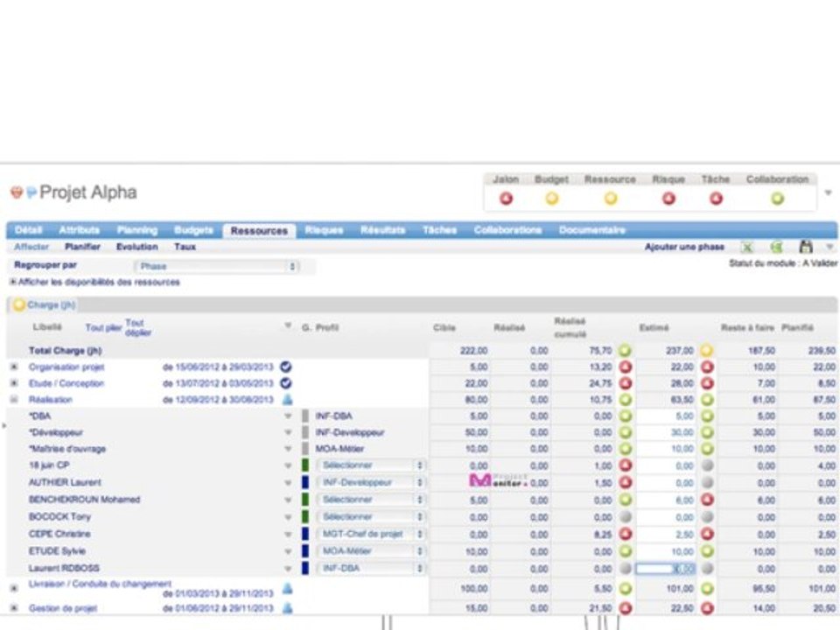Open profile dropdown for 18 juin CP
This screenshot has height=630, width=840.
(x=371, y=465)
